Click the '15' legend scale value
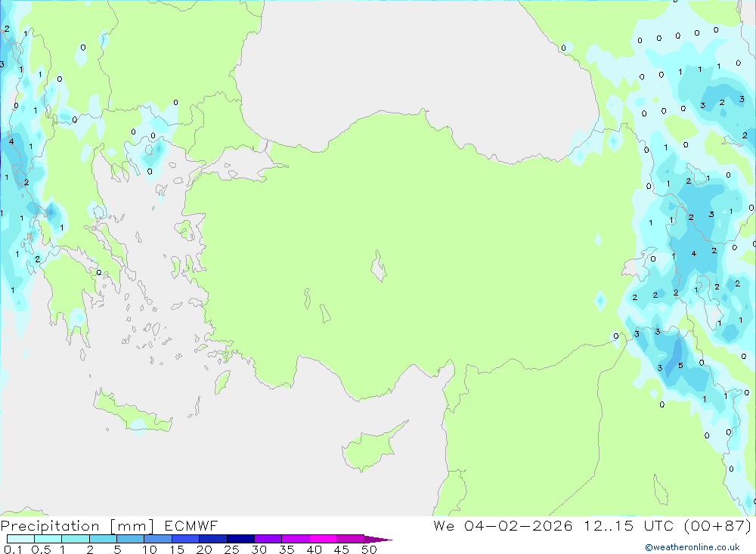Viewport: 756px width, 554px height. pos(177,549)
